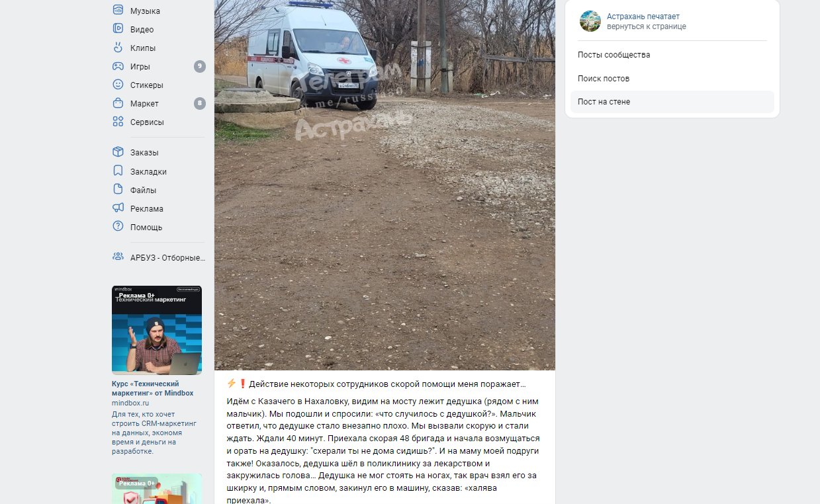Open the Файлы document icon
820x504 pixels.
(x=118, y=189)
